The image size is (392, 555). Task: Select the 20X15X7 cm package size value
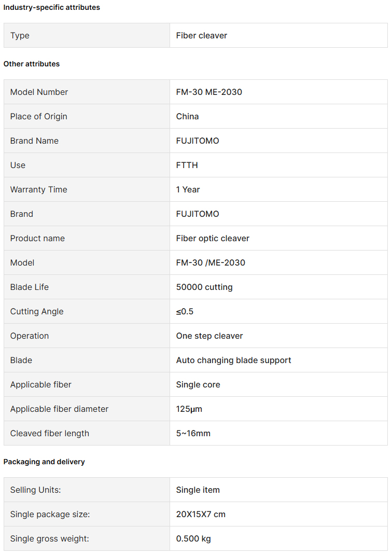pyautogui.click(x=201, y=514)
